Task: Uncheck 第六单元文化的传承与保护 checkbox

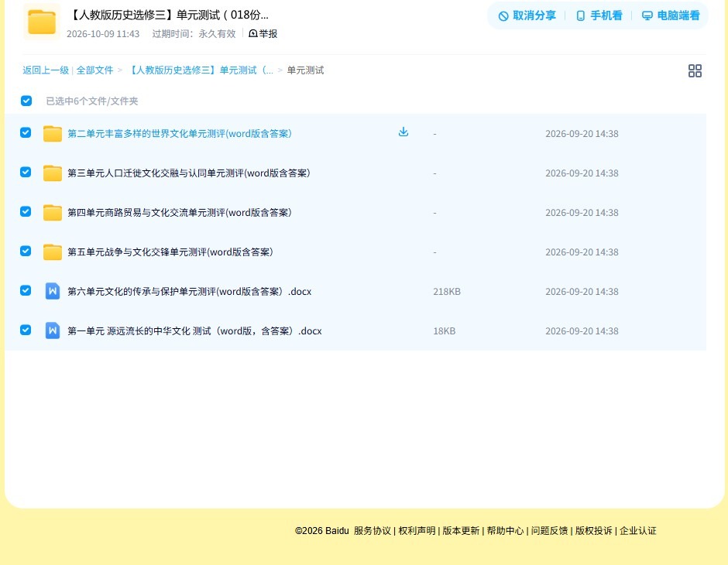Action: [26, 290]
